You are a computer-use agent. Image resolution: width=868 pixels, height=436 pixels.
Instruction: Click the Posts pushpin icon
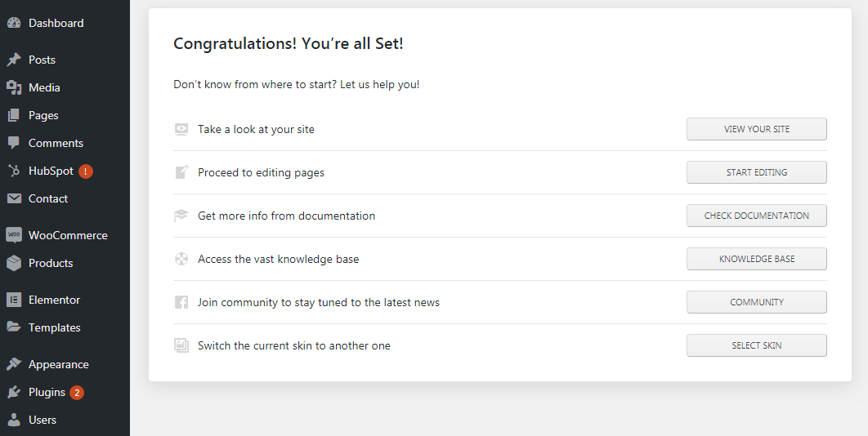[14, 60]
